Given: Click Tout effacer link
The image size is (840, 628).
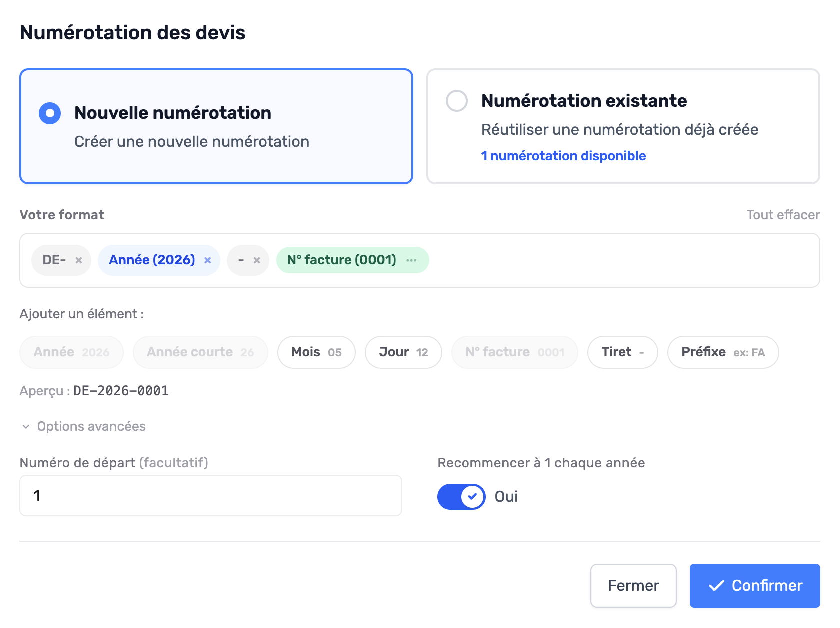Looking at the screenshot, I should coord(783,215).
